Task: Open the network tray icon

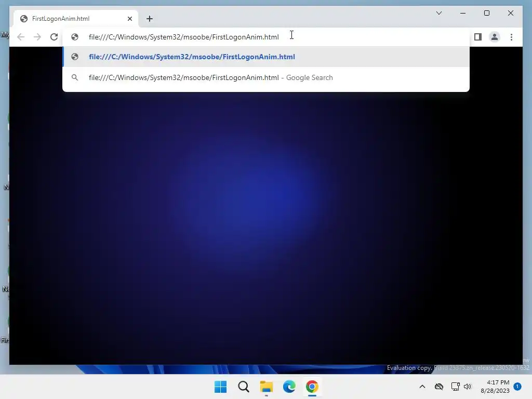Action: [455, 387]
